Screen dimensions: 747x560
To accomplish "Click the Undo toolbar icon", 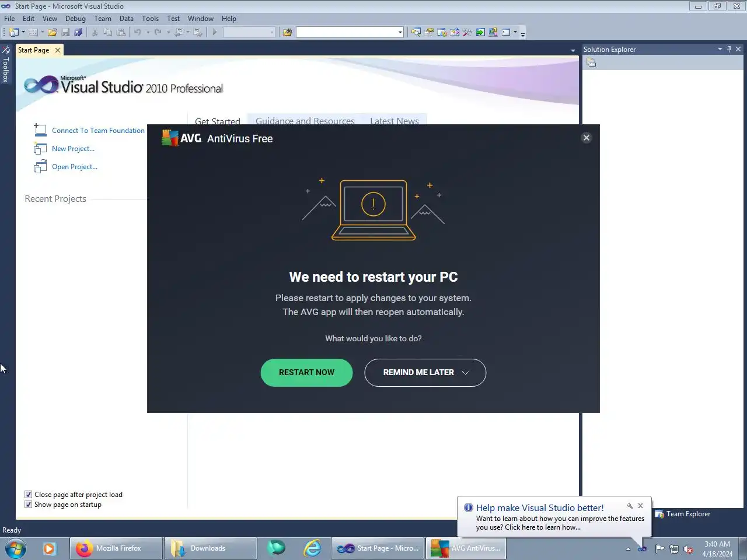I will [138, 32].
